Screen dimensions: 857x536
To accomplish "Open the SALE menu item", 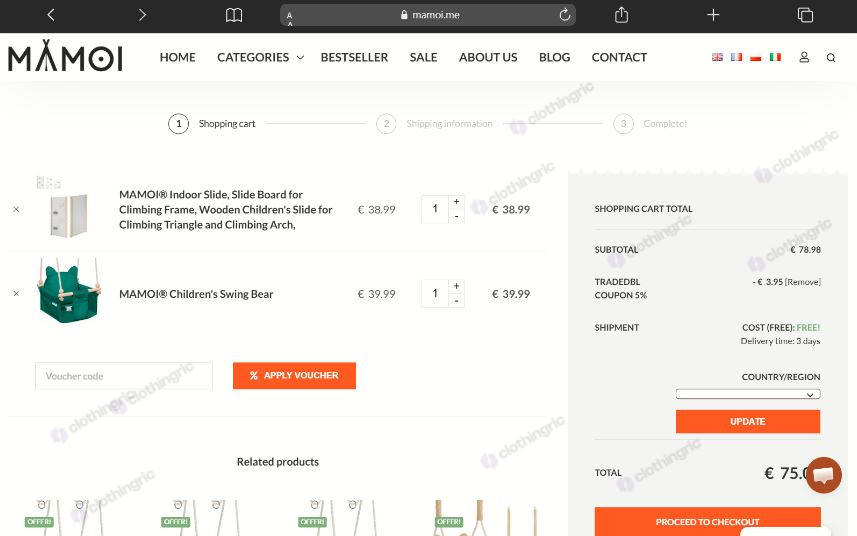I will [424, 57].
